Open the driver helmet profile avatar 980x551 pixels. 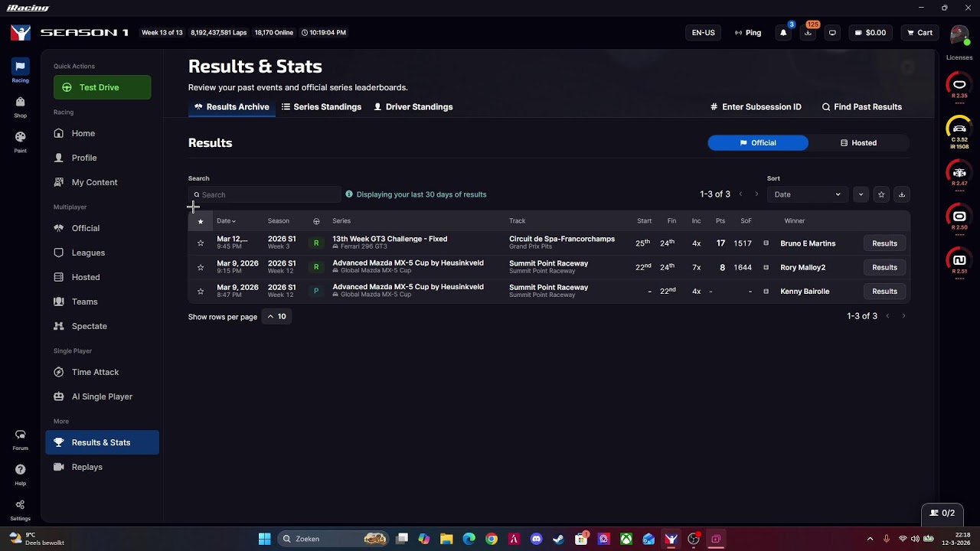coord(959,35)
